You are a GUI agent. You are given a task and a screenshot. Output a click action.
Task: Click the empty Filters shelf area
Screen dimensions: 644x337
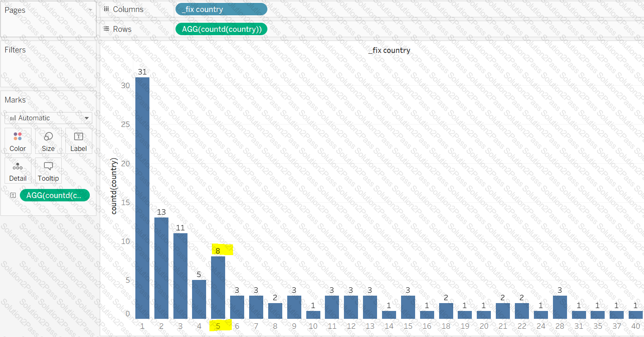48,69
